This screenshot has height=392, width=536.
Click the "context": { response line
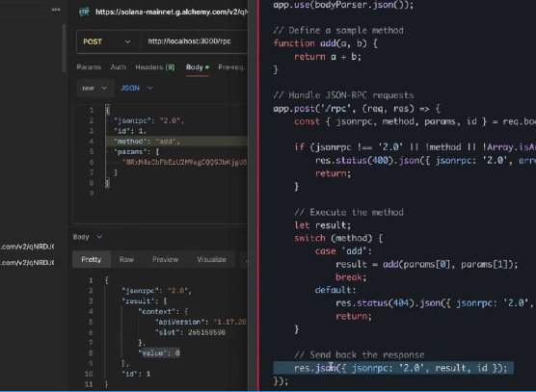pyautogui.click(x=163, y=312)
